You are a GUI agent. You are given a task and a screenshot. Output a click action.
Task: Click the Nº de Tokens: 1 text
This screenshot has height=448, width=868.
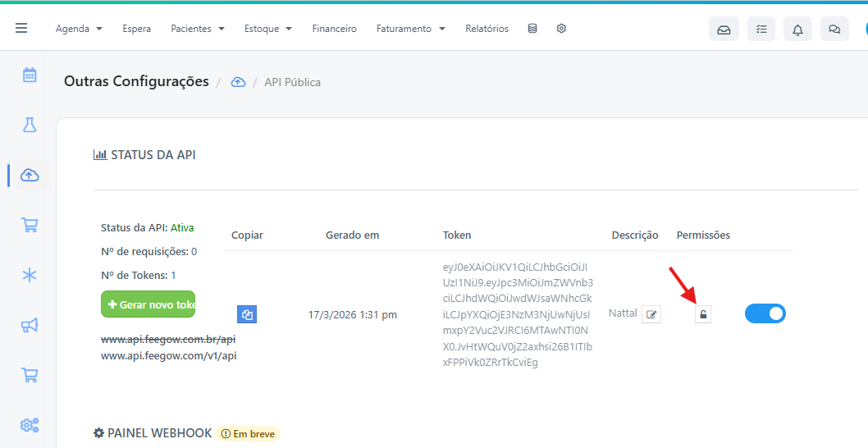(x=139, y=275)
